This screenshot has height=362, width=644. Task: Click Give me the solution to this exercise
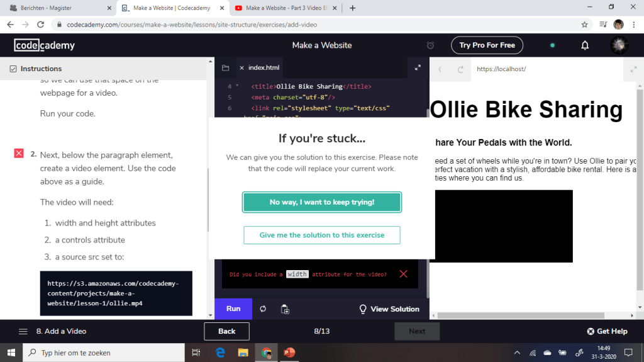(322, 235)
